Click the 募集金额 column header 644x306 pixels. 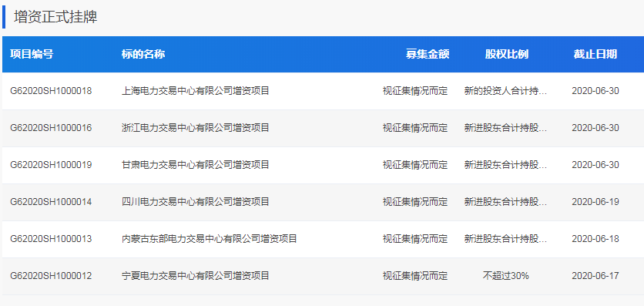tap(428, 54)
